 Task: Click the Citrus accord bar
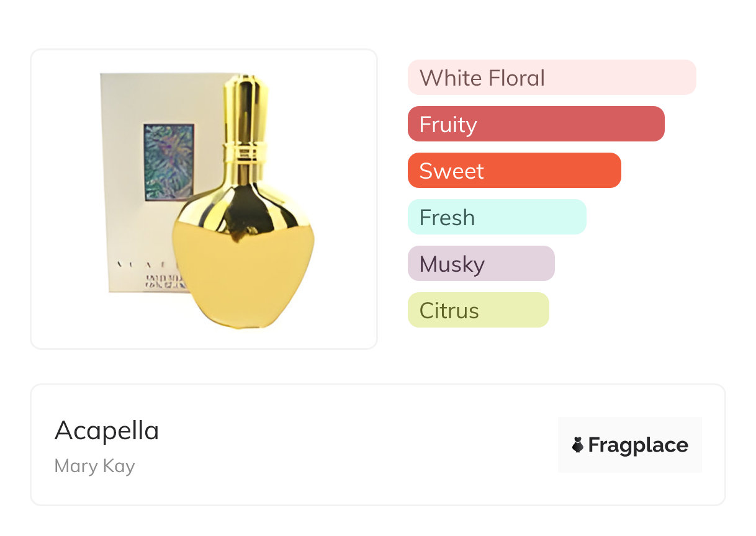tap(478, 310)
